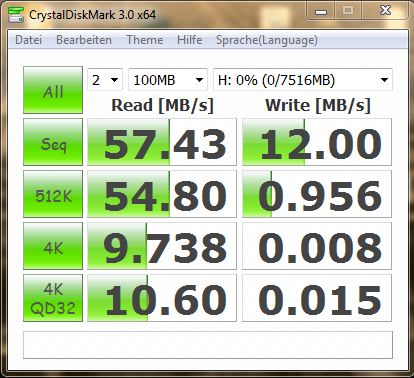
Task: Expand the test size dropdown showing 100MB
Action: [168, 80]
